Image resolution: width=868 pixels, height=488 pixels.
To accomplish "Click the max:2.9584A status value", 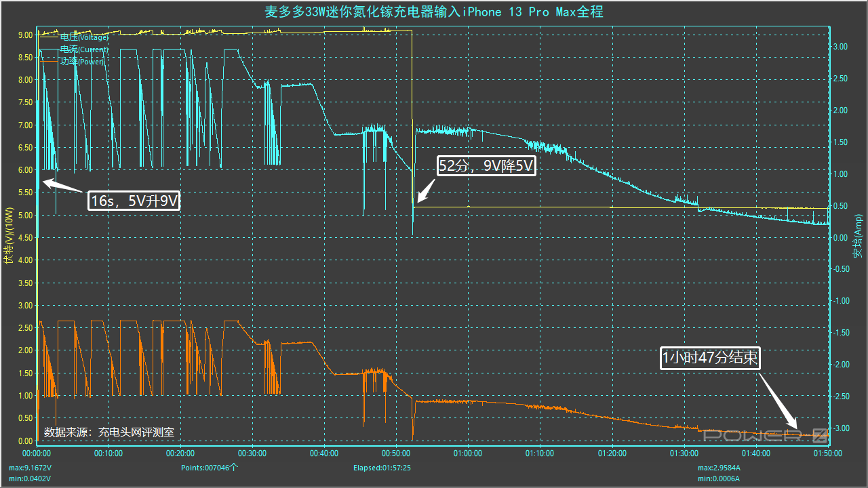I will coord(719,468).
